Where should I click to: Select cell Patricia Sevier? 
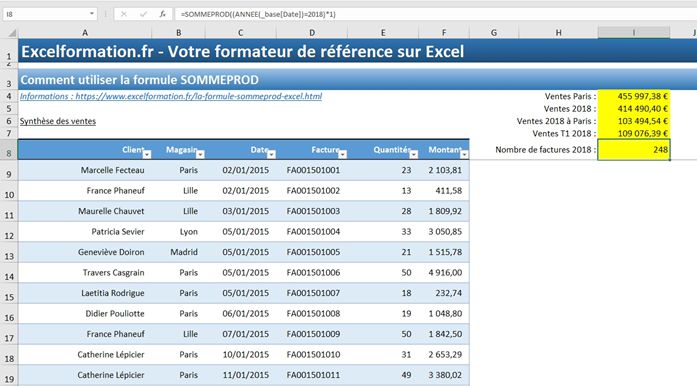[x=85, y=232]
